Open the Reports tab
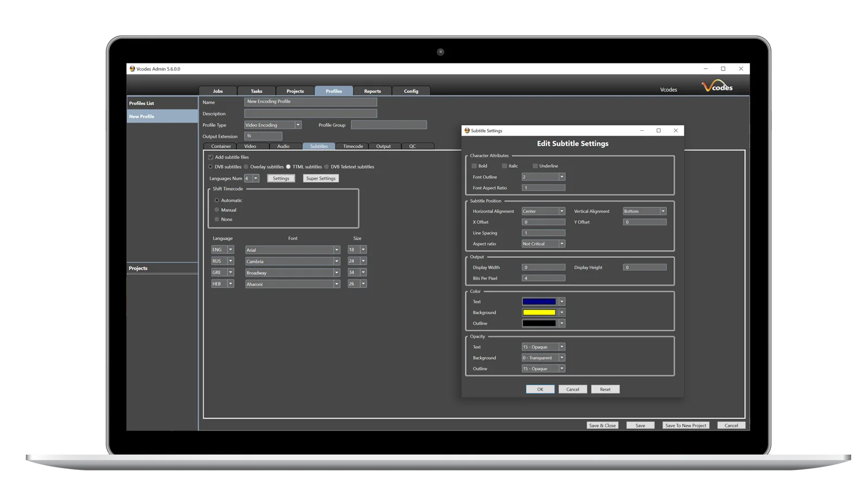868x484 pixels. (x=373, y=91)
